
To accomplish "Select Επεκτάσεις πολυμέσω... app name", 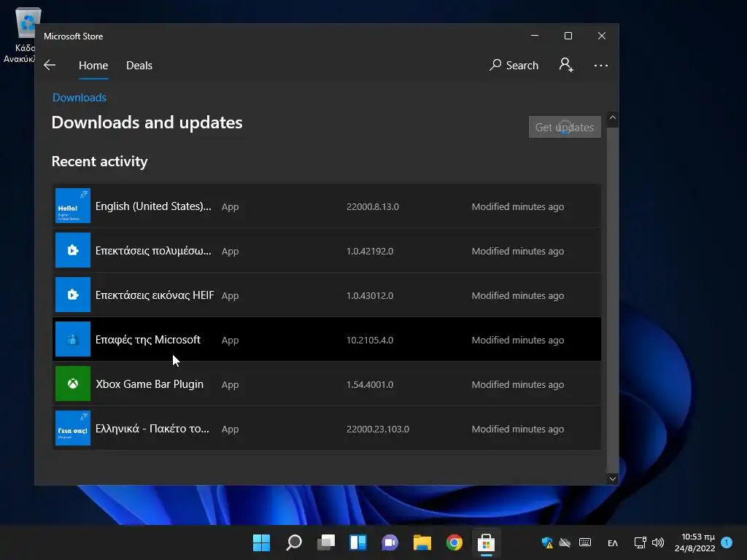I will (x=153, y=251).
